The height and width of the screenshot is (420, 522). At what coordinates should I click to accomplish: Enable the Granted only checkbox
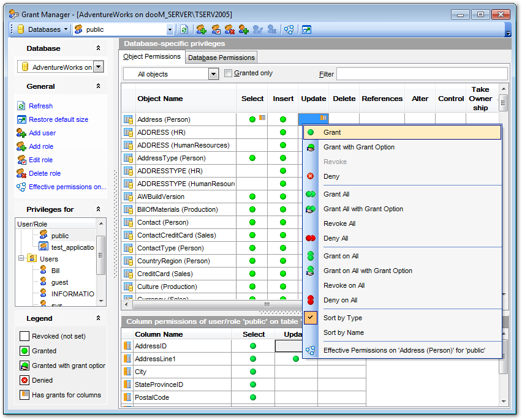point(229,73)
